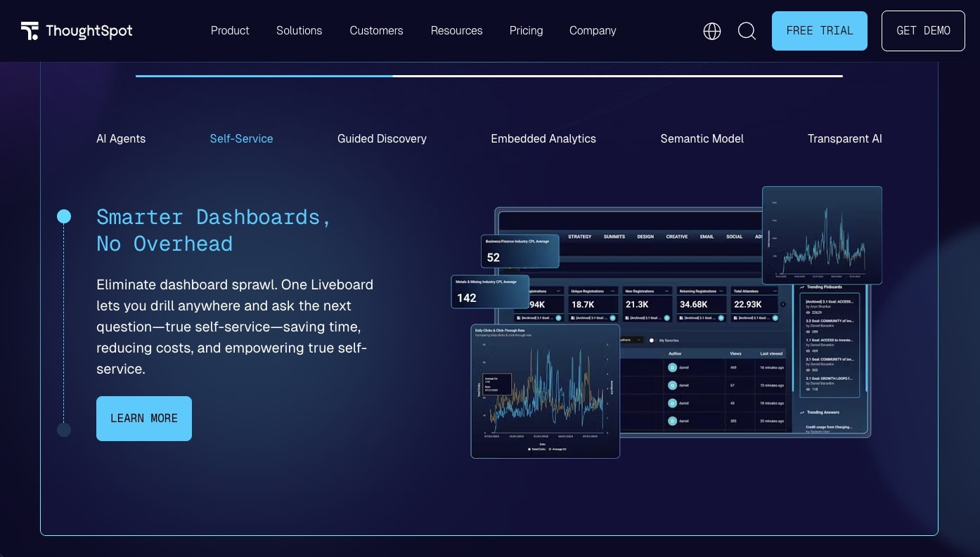Click the document icon on the Total Attendees tile
Viewport: 980px width, 557px height.
point(735,317)
